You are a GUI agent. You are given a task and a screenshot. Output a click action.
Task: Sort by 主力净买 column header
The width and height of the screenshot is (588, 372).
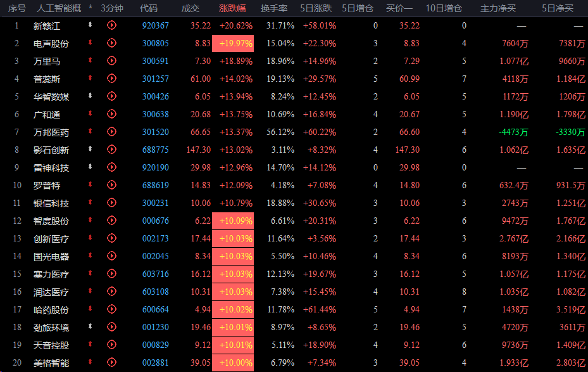(498, 8)
